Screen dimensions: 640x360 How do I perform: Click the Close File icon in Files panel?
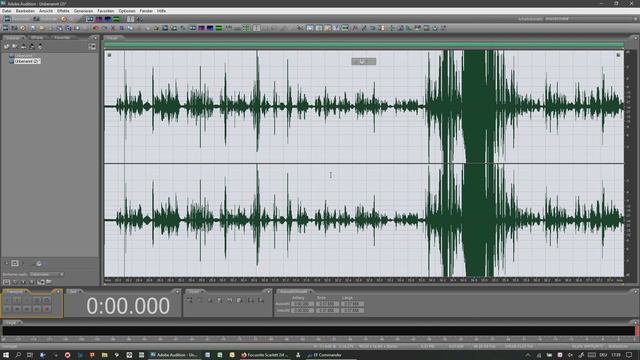pyautogui.click(x=14, y=47)
